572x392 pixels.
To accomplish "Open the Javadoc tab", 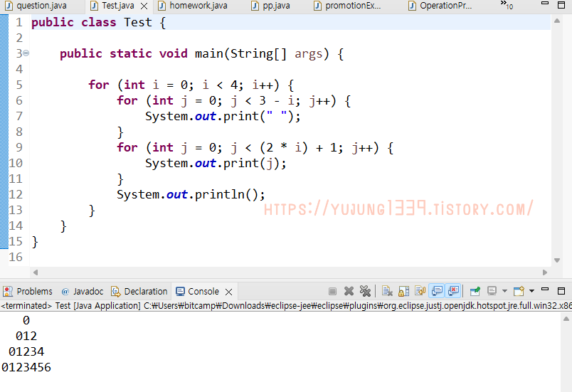I will click(x=83, y=292).
